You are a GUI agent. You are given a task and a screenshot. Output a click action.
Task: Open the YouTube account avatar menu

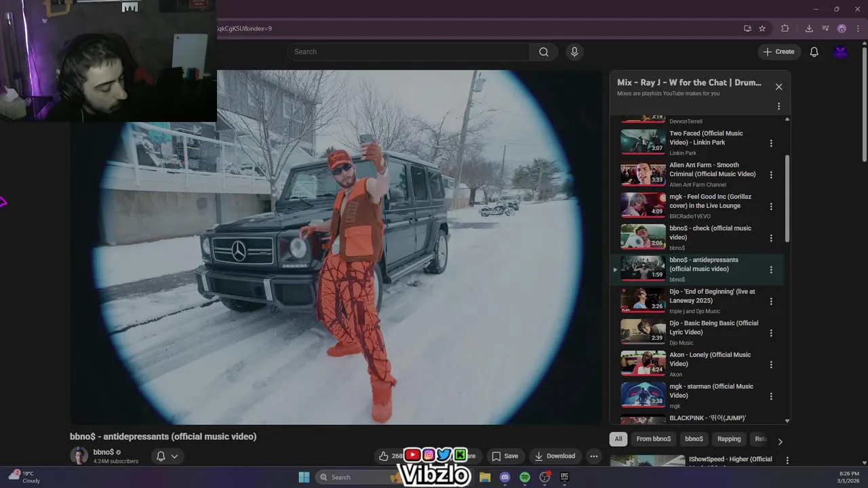pyautogui.click(x=841, y=52)
